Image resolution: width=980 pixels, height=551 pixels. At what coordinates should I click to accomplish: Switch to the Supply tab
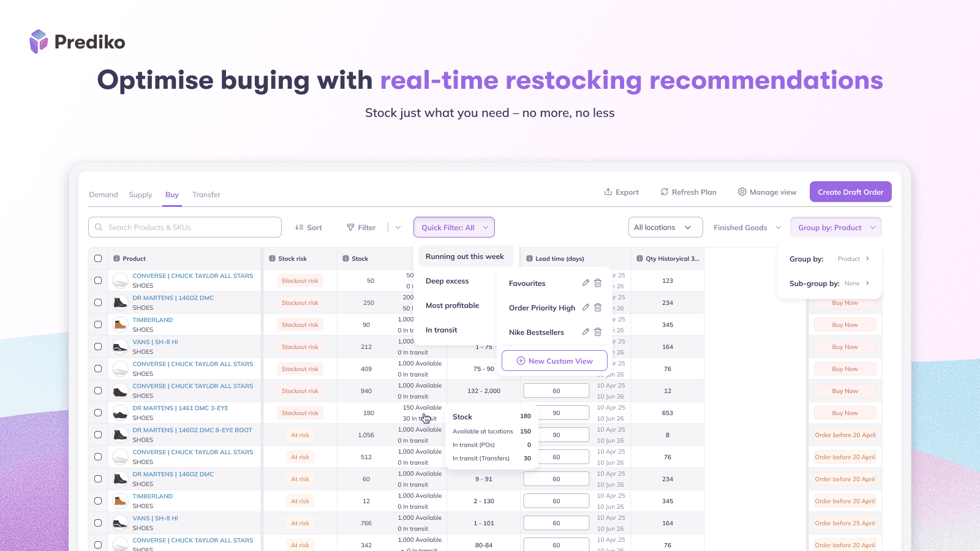[140, 195]
